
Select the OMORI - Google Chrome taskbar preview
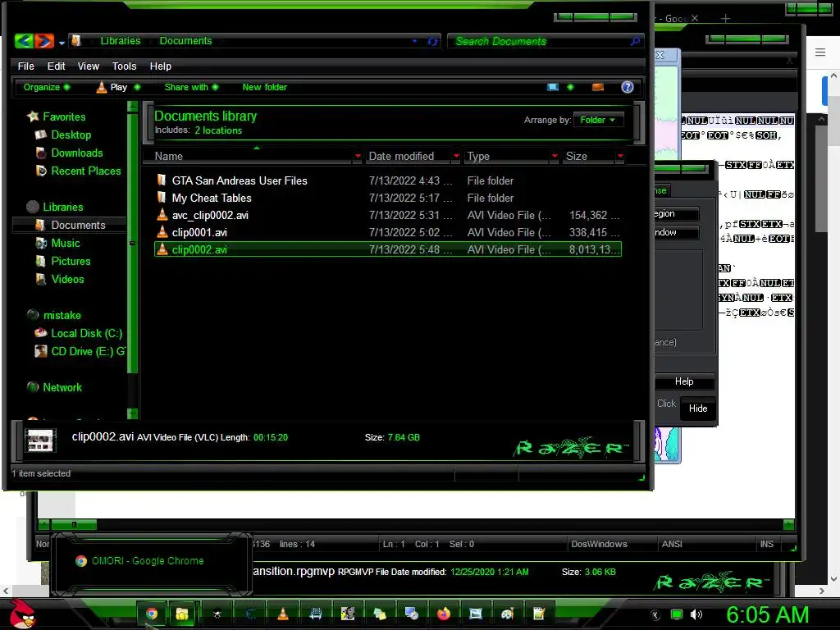tap(151, 561)
